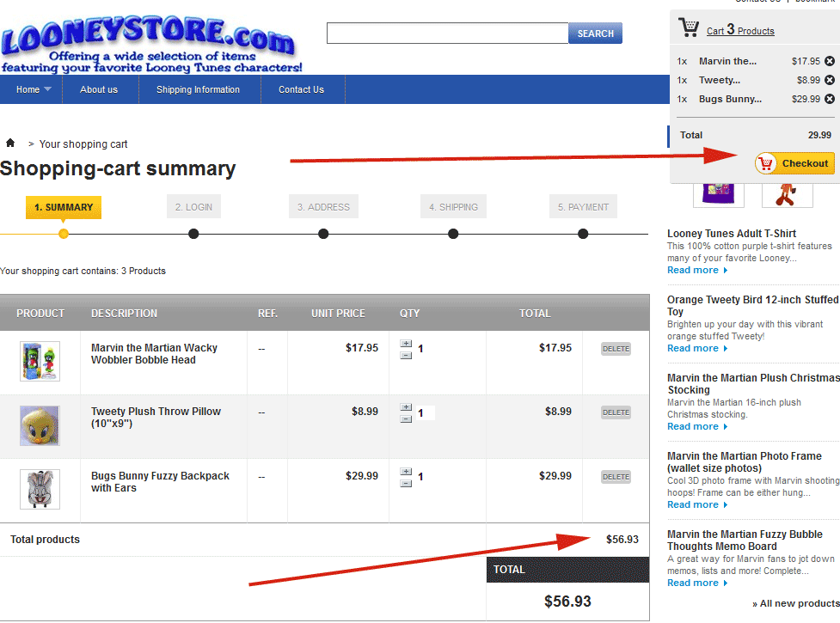The width and height of the screenshot is (840, 623).
Task: Click into the search input field
Action: click(x=447, y=34)
